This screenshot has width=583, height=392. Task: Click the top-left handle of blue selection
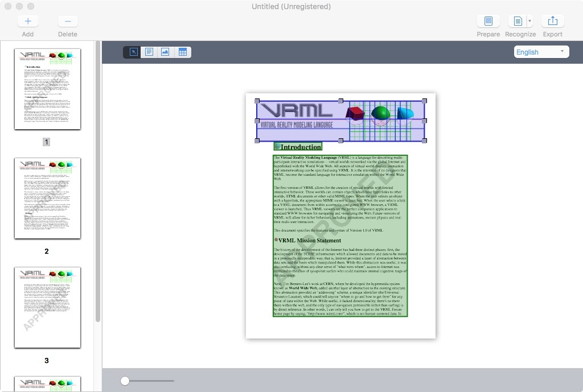(257, 101)
